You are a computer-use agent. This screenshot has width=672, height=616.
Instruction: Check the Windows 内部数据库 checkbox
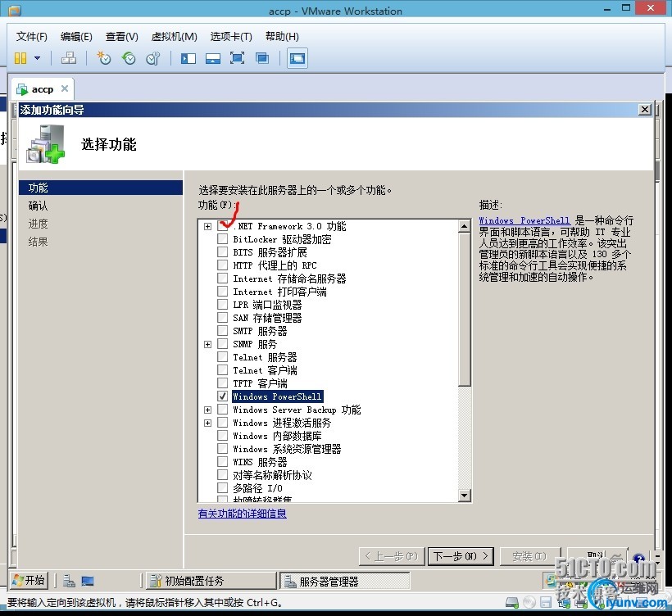click(x=222, y=436)
